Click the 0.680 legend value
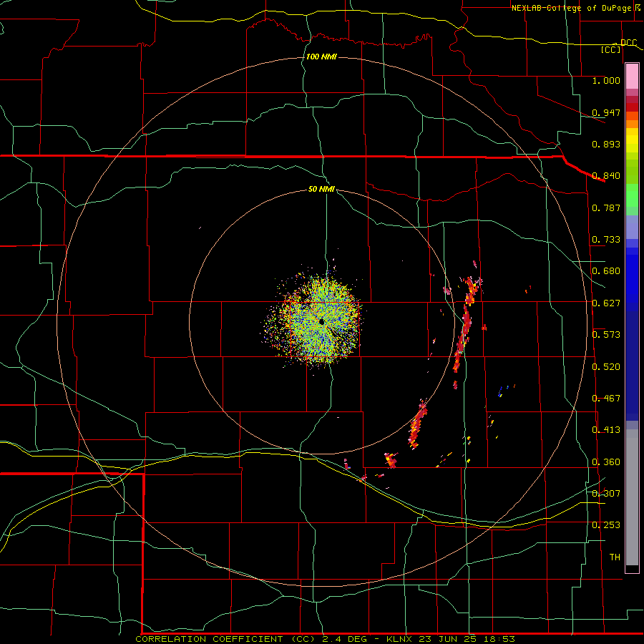 click(606, 270)
